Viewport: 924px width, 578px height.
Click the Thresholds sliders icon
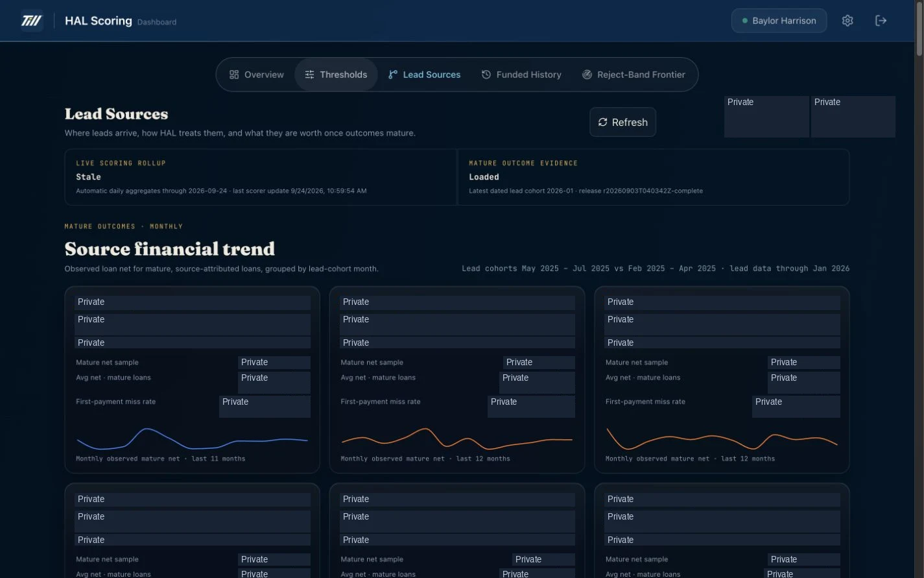[x=309, y=75]
